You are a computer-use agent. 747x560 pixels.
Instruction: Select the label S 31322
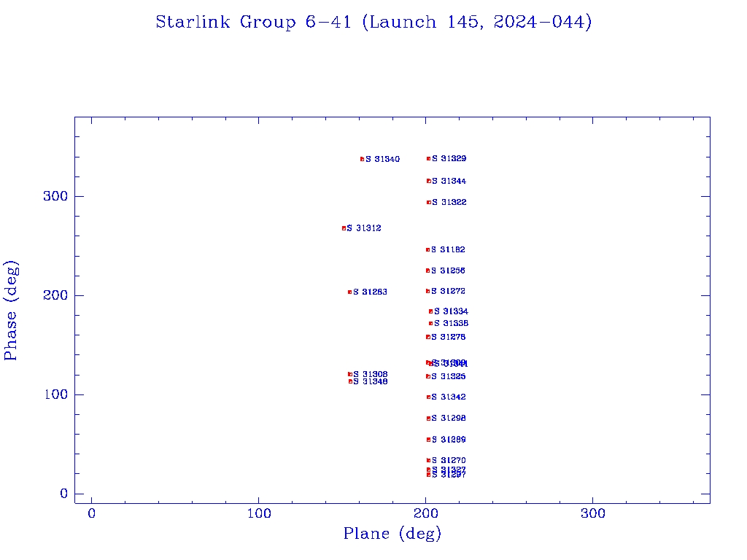click(x=449, y=203)
